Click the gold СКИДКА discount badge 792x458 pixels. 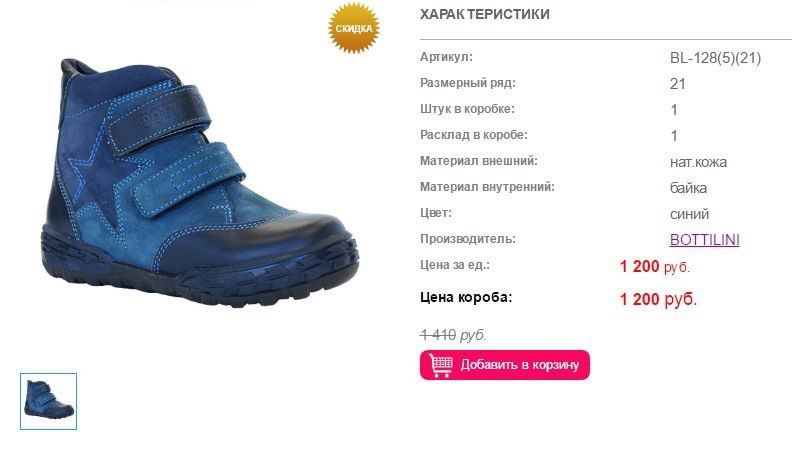click(x=354, y=28)
